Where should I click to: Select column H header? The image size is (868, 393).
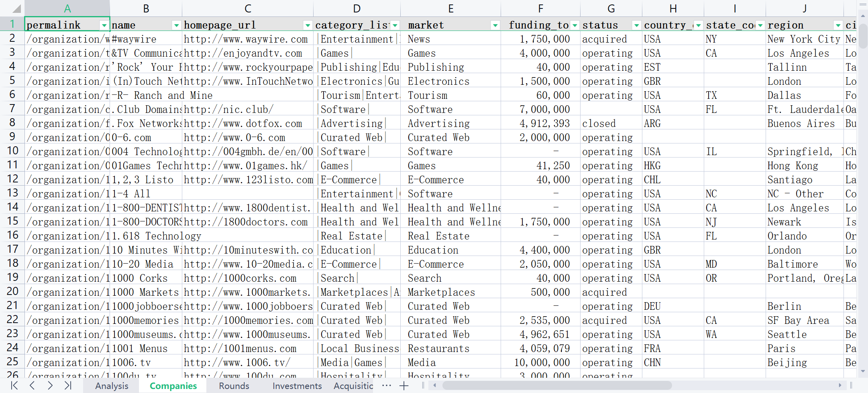673,8
